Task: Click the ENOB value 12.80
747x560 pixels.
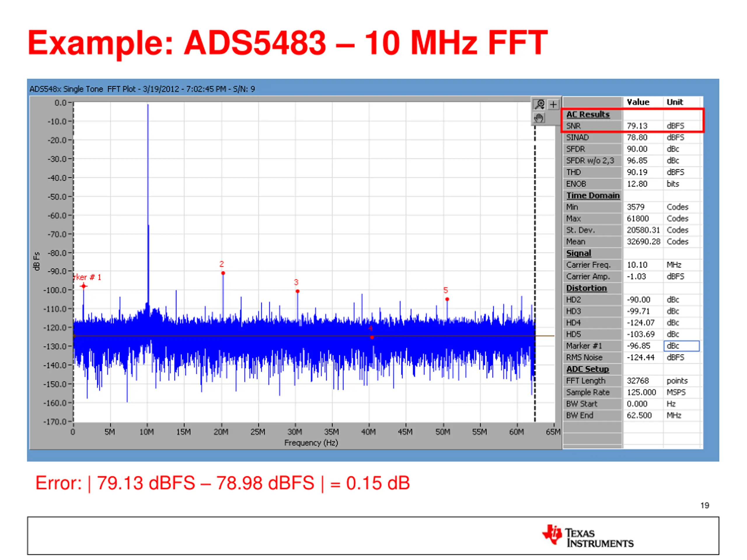Action: (x=637, y=184)
